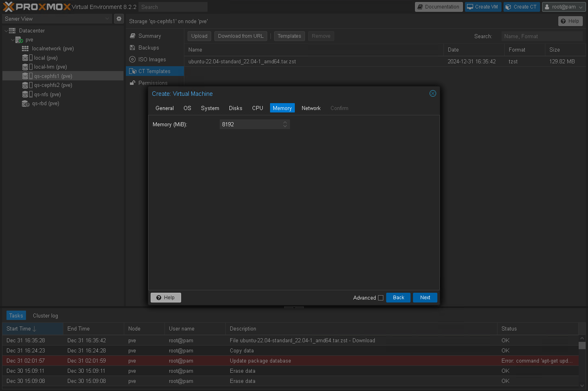The height and width of the screenshot is (391, 588).
Task: Click the localnetwork grid icon in tree
Action: coord(25,49)
